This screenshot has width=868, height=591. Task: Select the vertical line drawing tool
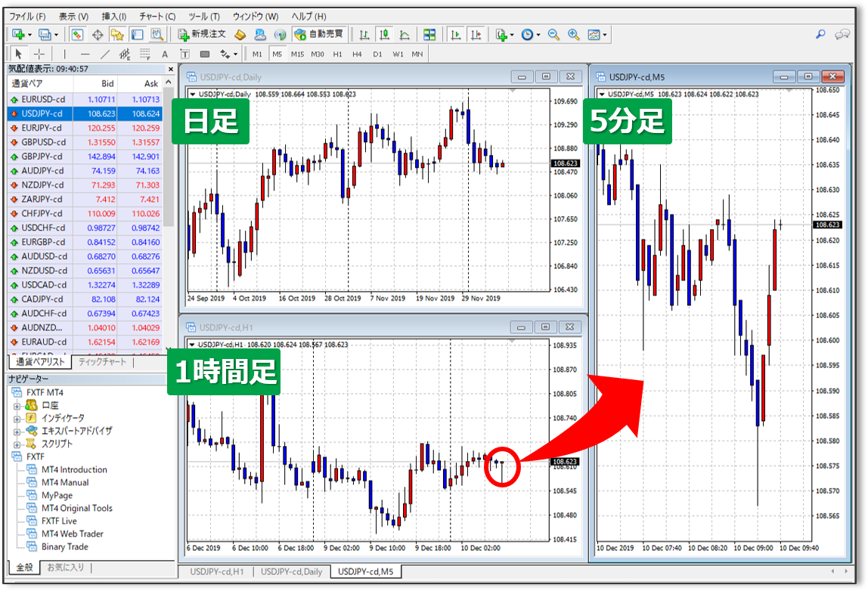(64, 54)
